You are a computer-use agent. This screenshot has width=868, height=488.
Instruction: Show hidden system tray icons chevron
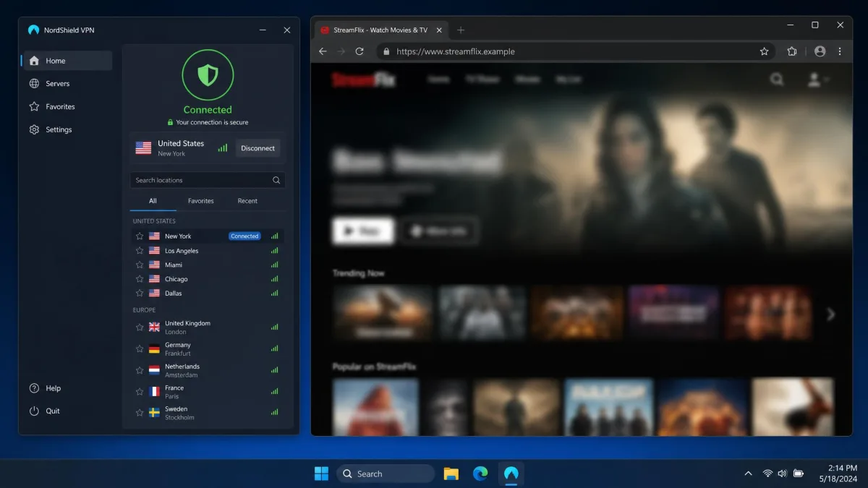click(748, 474)
